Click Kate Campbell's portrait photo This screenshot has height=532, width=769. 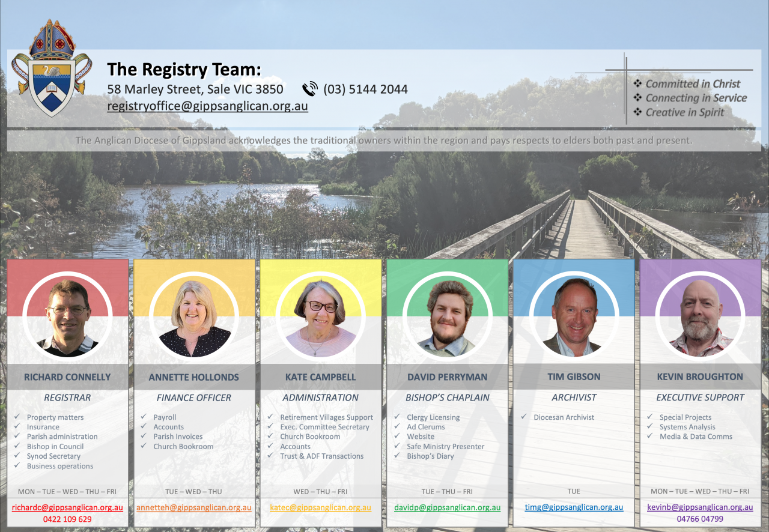click(x=320, y=316)
